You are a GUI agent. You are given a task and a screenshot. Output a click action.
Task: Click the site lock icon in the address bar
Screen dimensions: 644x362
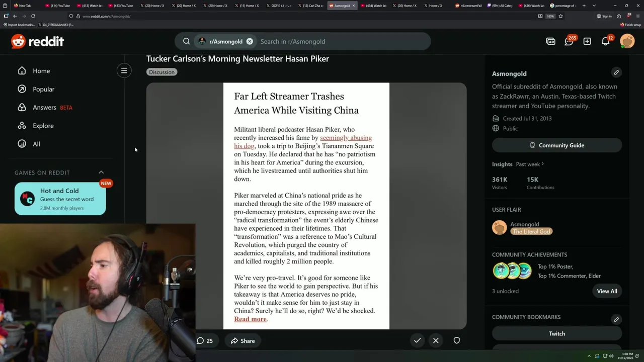(77, 16)
